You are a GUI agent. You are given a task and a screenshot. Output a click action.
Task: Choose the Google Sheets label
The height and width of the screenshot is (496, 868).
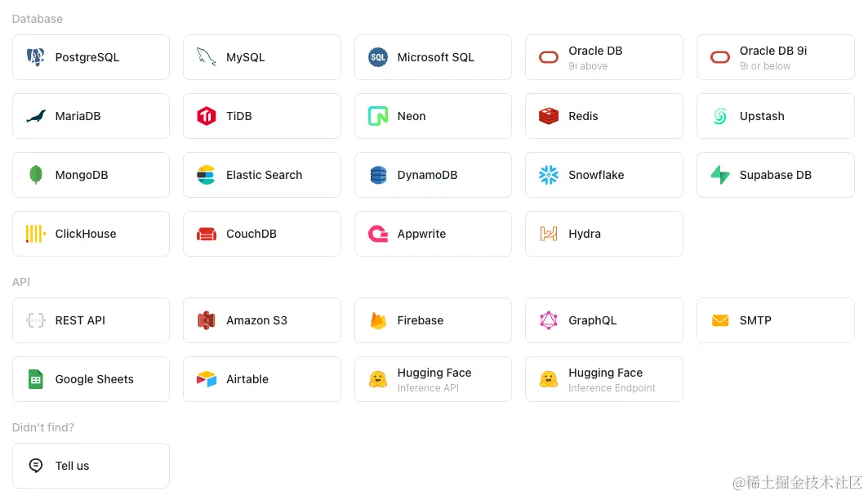tap(94, 379)
